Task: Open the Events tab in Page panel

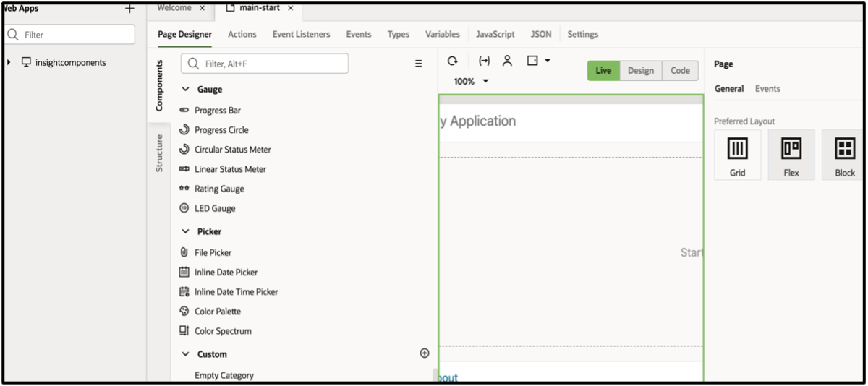Action: tap(767, 89)
